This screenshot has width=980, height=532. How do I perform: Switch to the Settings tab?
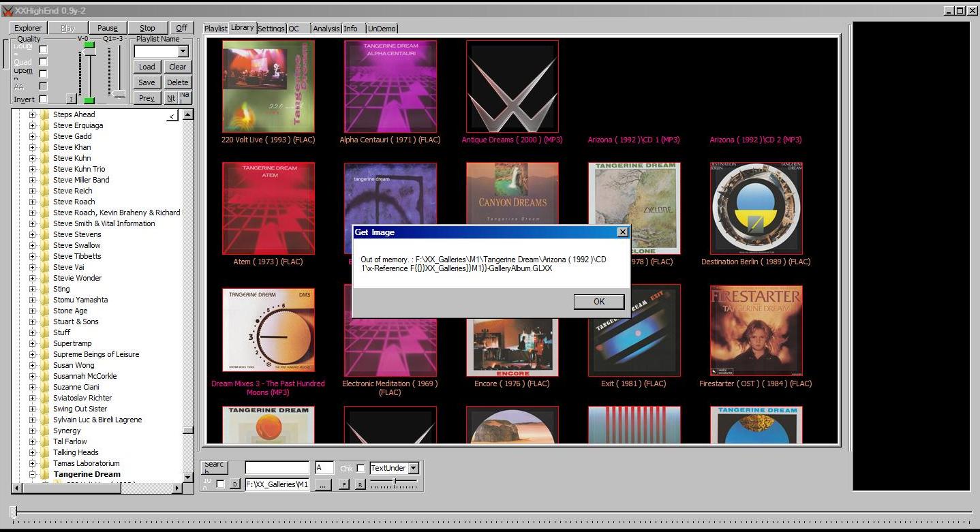[x=271, y=29]
